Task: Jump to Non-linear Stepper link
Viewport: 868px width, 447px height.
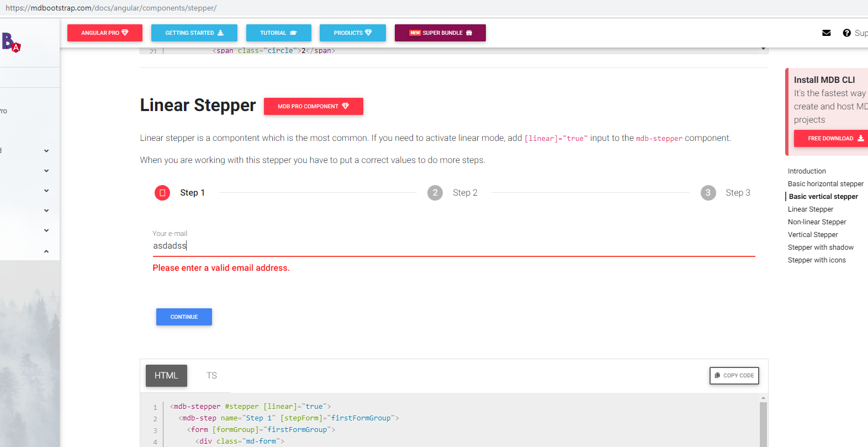Action: click(817, 222)
